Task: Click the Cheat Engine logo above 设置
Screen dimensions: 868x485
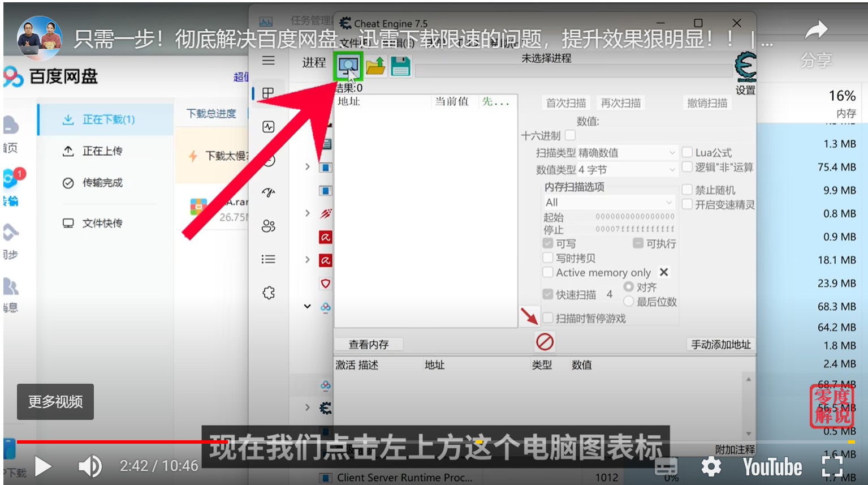Action: point(745,67)
